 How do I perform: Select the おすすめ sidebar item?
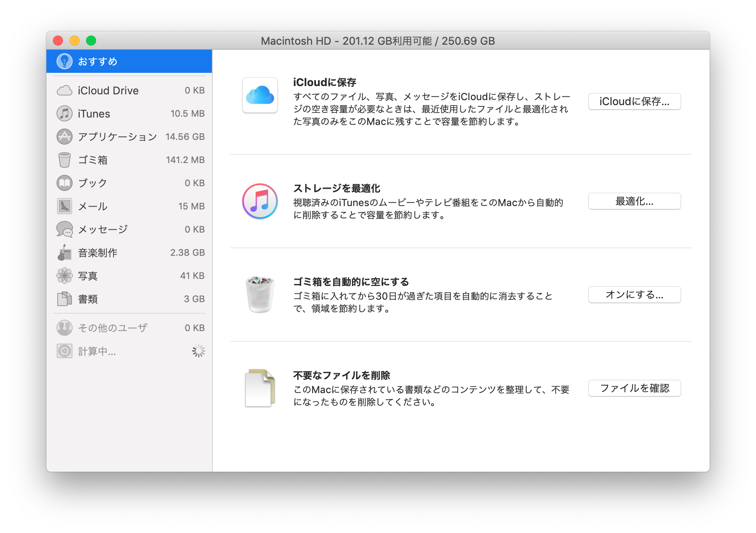pyautogui.click(x=129, y=61)
